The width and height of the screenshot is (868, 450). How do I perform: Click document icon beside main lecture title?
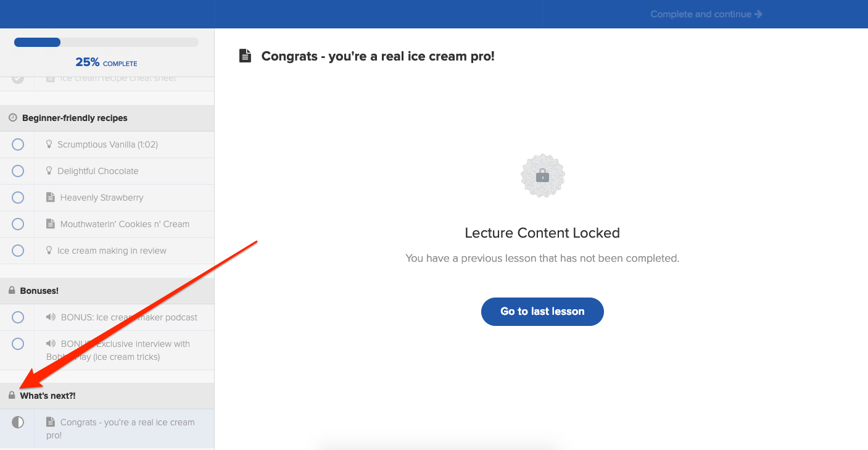pos(246,56)
